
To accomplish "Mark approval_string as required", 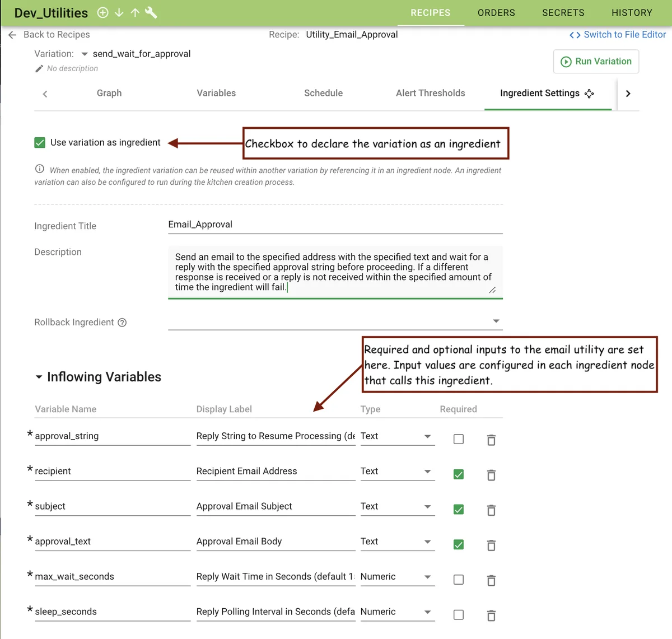I will click(458, 439).
